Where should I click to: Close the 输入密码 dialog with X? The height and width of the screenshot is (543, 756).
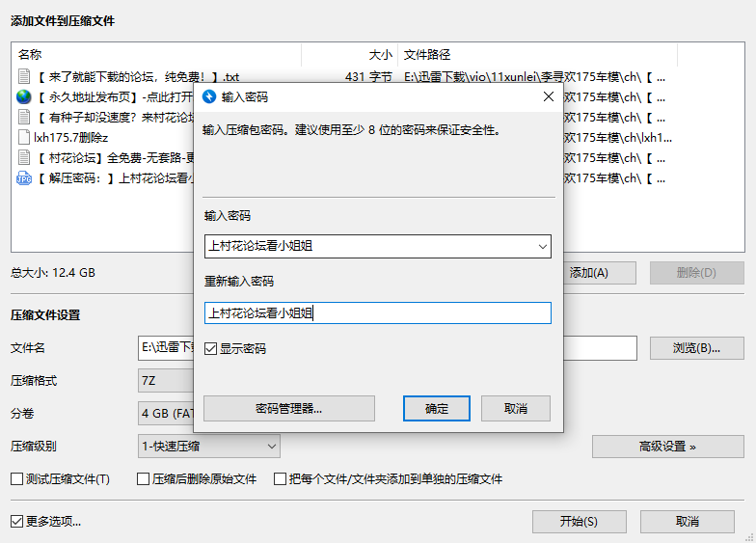coord(548,96)
